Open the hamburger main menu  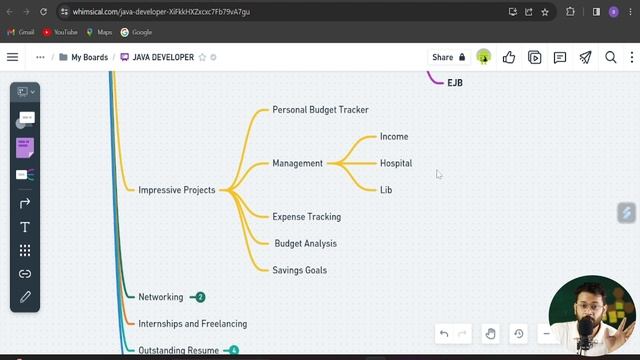pyautogui.click(x=13, y=58)
